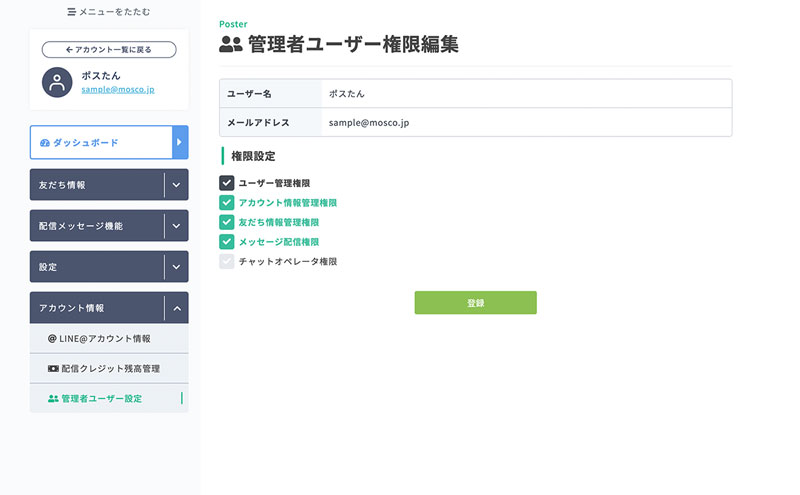Collapse the アカウント情報 section chevron
Viewport: 800px width, 495px height.
point(177,308)
